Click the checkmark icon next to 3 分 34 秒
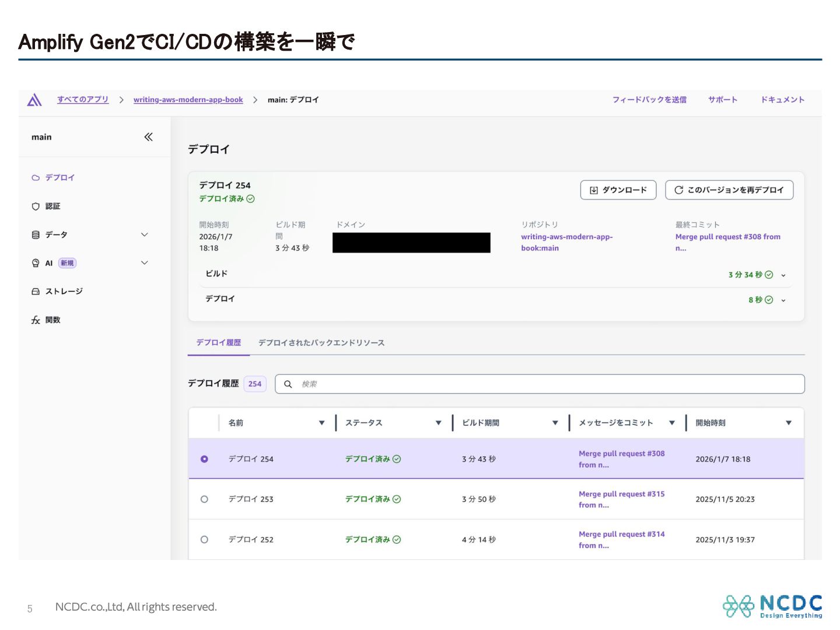The height and width of the screenshot is (630, 840). coord(769,275)
